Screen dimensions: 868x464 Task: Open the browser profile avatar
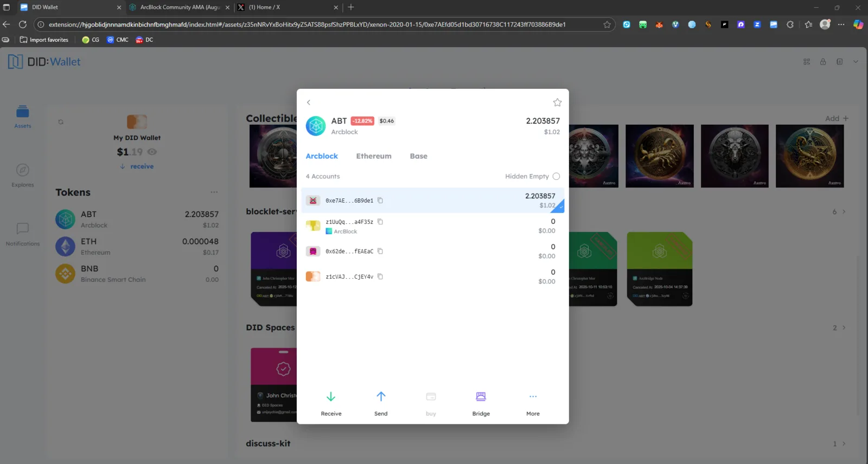pyautogui.click(x=825, y=24)
